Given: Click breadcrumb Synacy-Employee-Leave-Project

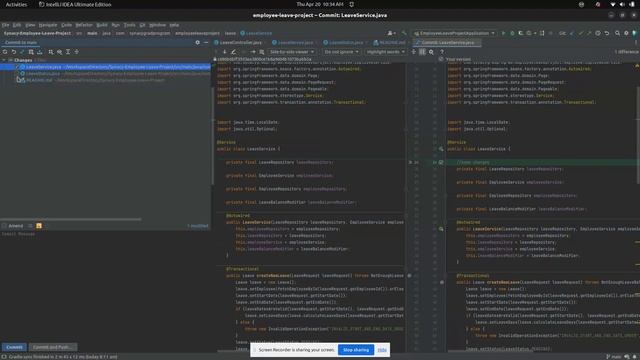Looking at the screenshot, I should coord(38,33).
